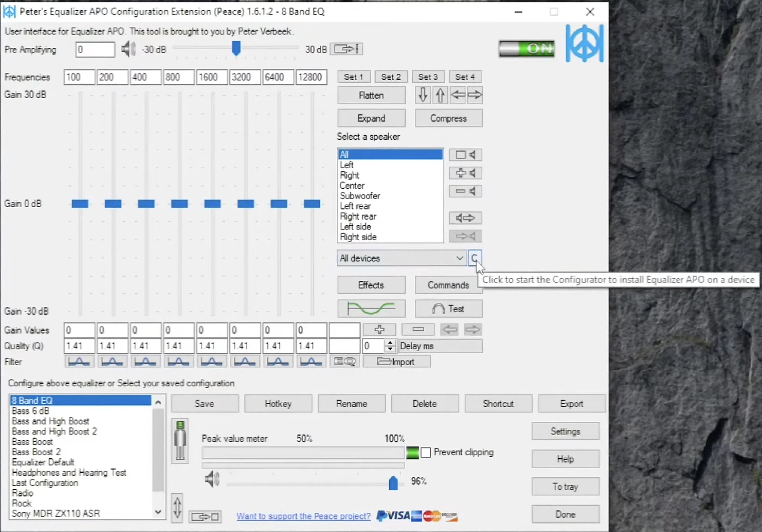Click the pre-amp mute speaker icon
762x532 pixels.
tap(128, 49)
